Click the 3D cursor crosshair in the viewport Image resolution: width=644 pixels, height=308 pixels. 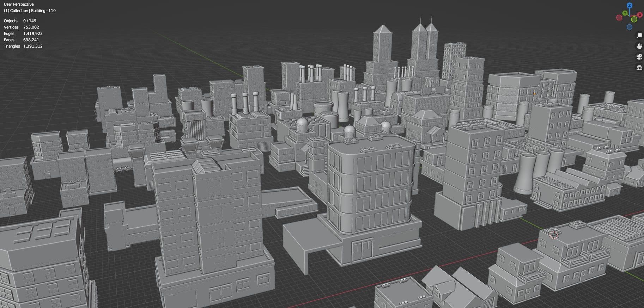tap(554, 235)
